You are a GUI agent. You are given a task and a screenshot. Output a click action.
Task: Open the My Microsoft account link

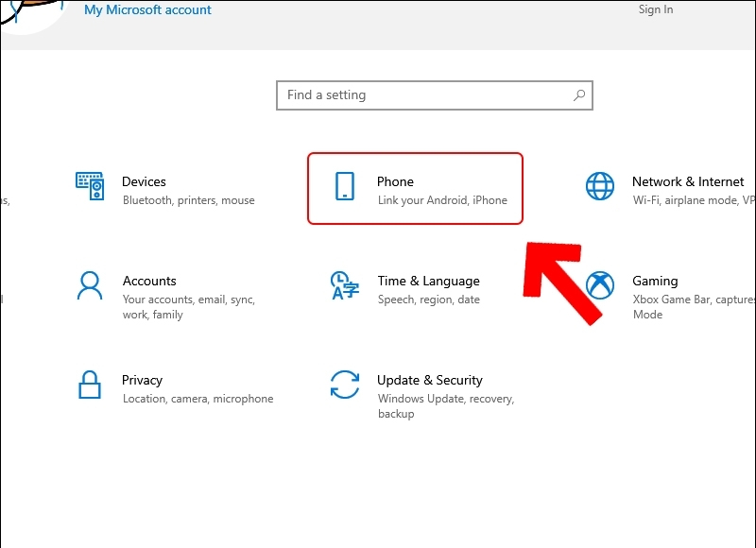point(147,10)
